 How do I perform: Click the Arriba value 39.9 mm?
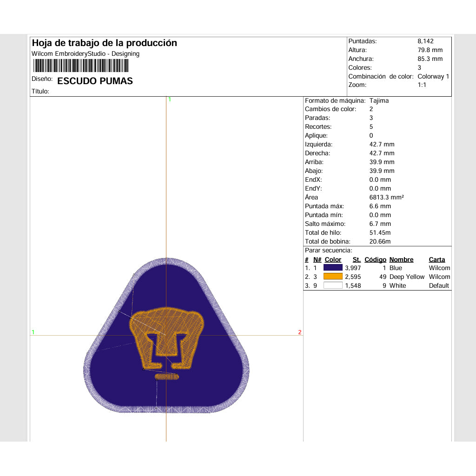(x=382, y=162)
